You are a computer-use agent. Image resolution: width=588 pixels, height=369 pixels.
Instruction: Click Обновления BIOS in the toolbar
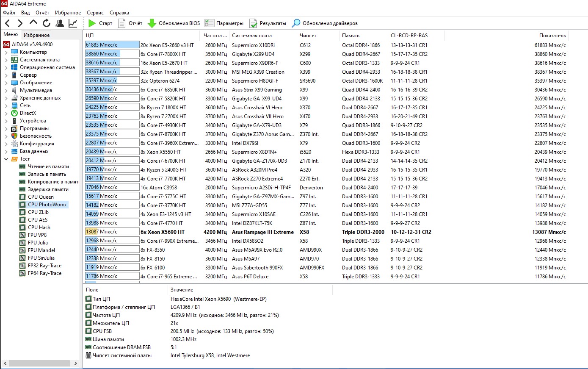(174, 23)
